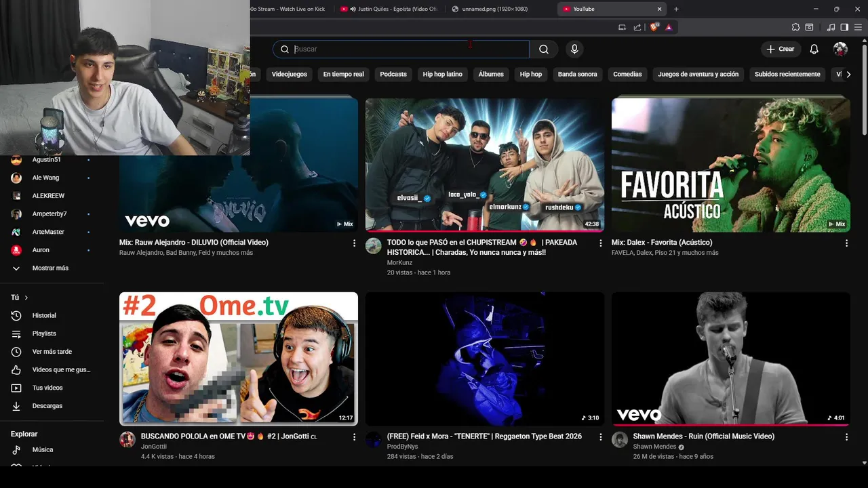
Task: Open the browser extensions puzzle icon
Action: pos(795,27)
